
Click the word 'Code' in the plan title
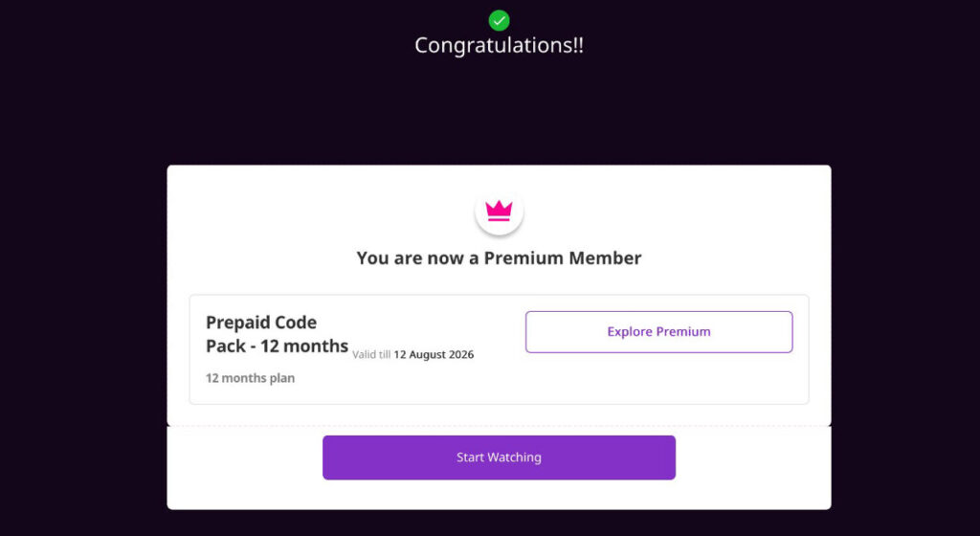click(297, 323)
